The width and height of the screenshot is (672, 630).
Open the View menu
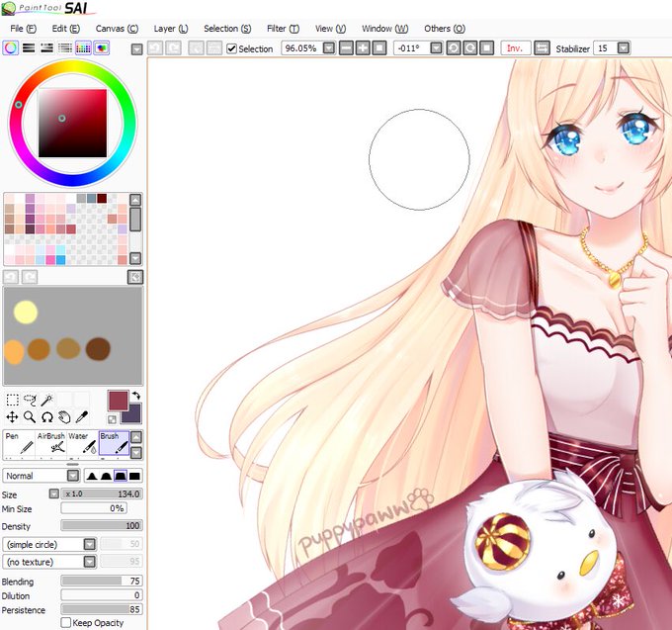point(330,29)
